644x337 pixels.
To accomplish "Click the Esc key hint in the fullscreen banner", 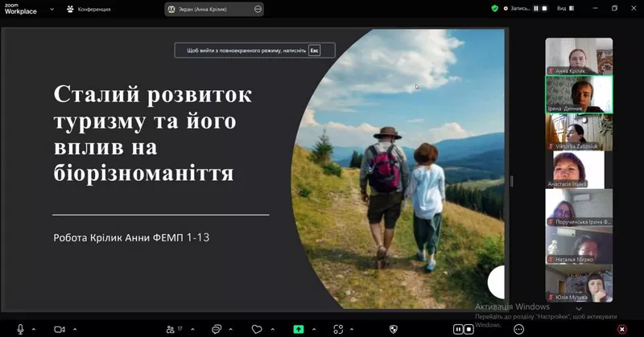I will [314, 51].
